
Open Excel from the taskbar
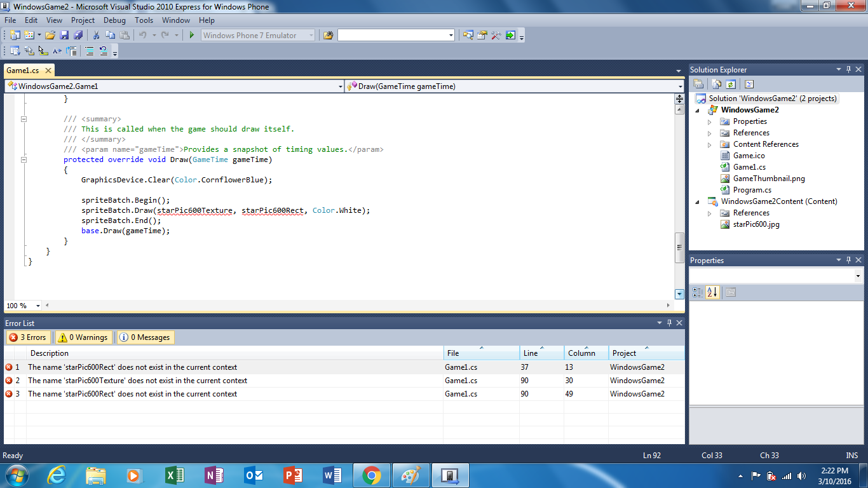[x=174, y=475]
